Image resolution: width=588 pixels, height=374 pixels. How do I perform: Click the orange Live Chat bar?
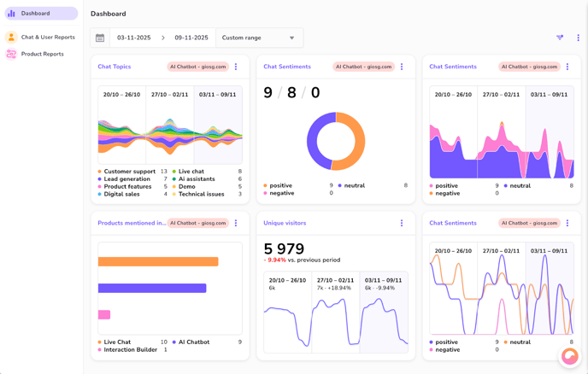[x=158, y=262]
